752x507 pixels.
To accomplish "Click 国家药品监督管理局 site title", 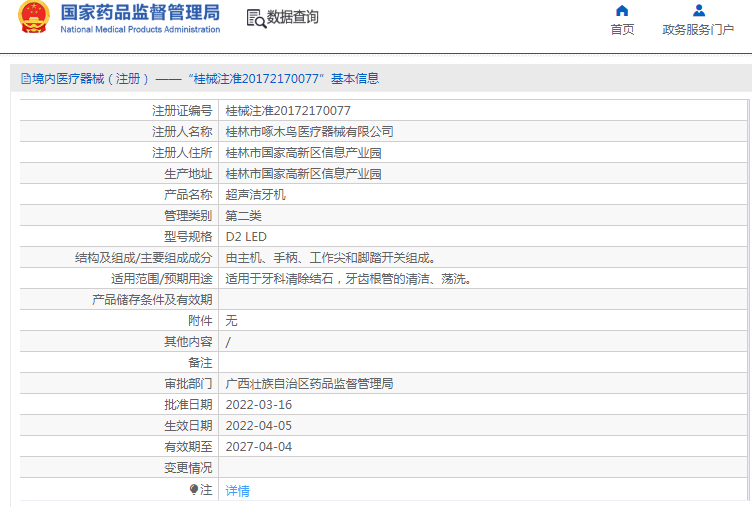I will point(140,12).
